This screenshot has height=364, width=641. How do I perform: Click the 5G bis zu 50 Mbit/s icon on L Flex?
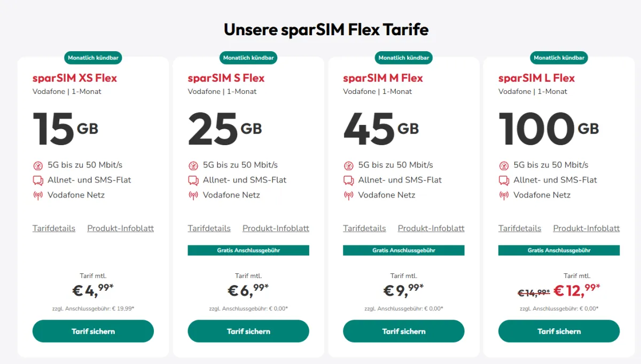click(503, 165)
